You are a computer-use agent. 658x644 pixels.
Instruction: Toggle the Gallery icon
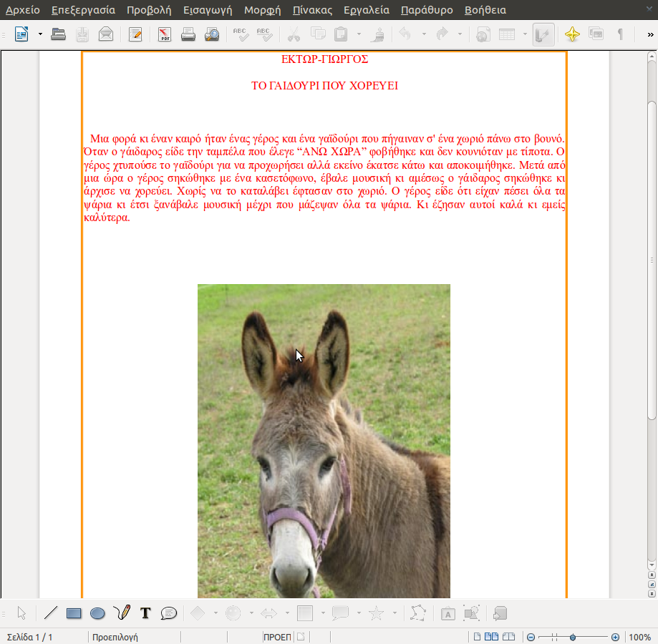click(596, 34)
